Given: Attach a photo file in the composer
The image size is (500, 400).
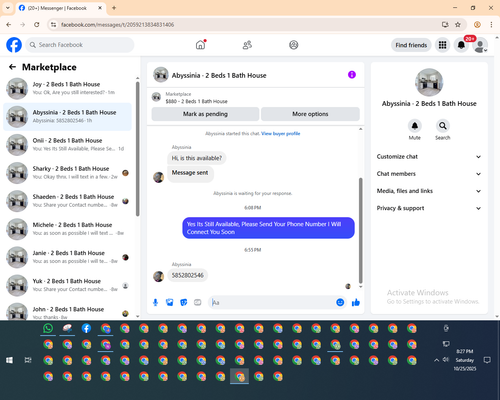Looking at the screenshot, I should 170,302.
